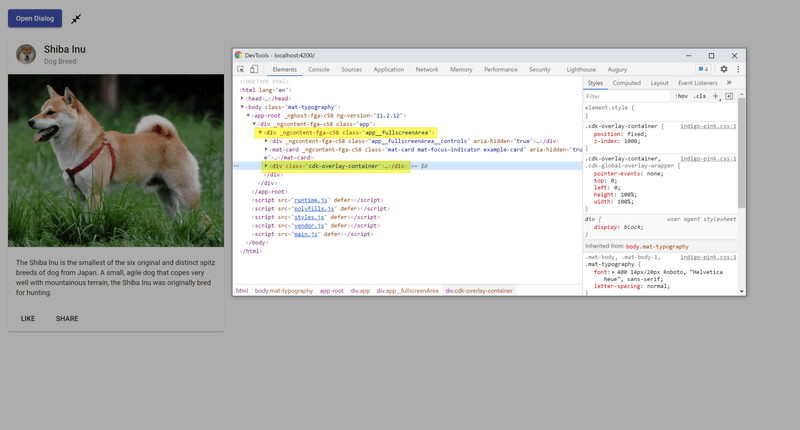Collapse the div class app node
Viewport: 800px width, 430px height.
coord(255,124)
